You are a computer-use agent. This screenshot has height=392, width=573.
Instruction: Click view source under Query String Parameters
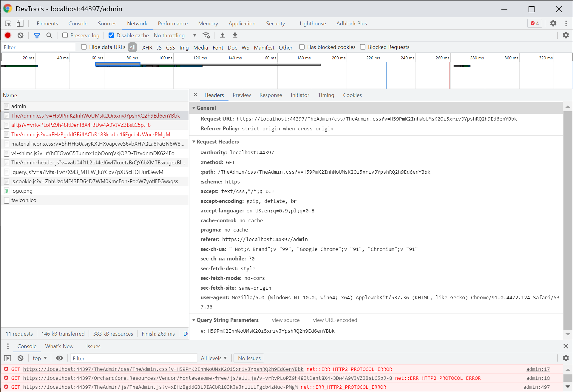(285, 320)
